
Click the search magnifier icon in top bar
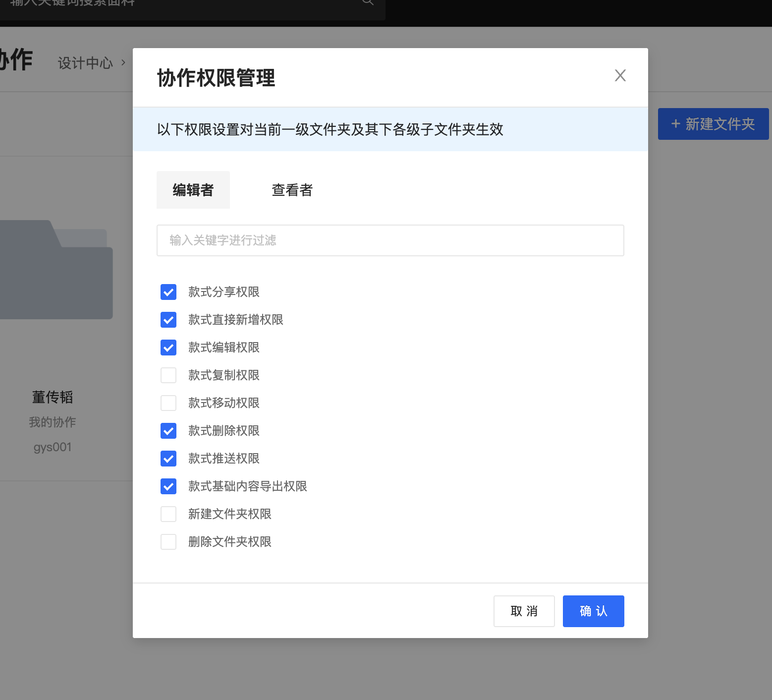[368, 2]
